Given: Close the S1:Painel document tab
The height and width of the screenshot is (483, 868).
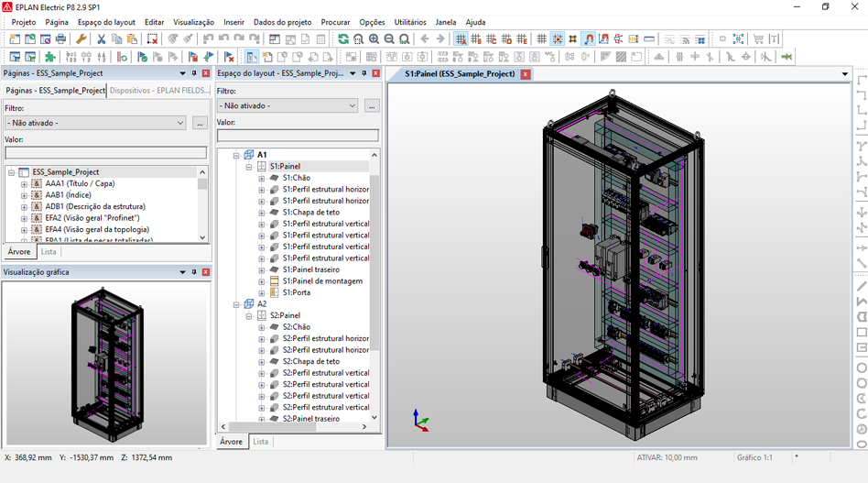Looking at the screenshot, I should pyautogui.click(x=526, y=74).
